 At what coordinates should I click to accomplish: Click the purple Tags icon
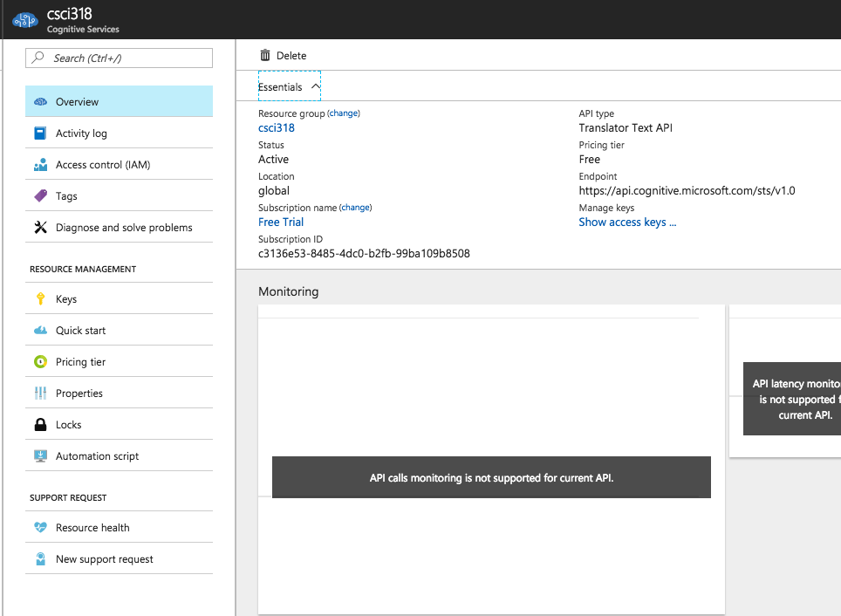40,195
